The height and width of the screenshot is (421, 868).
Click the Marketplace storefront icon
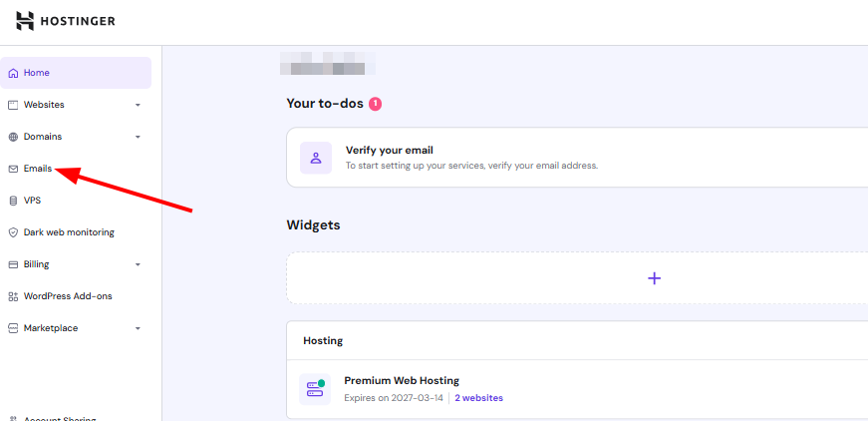pyautogui.click(x=13, y=328)
